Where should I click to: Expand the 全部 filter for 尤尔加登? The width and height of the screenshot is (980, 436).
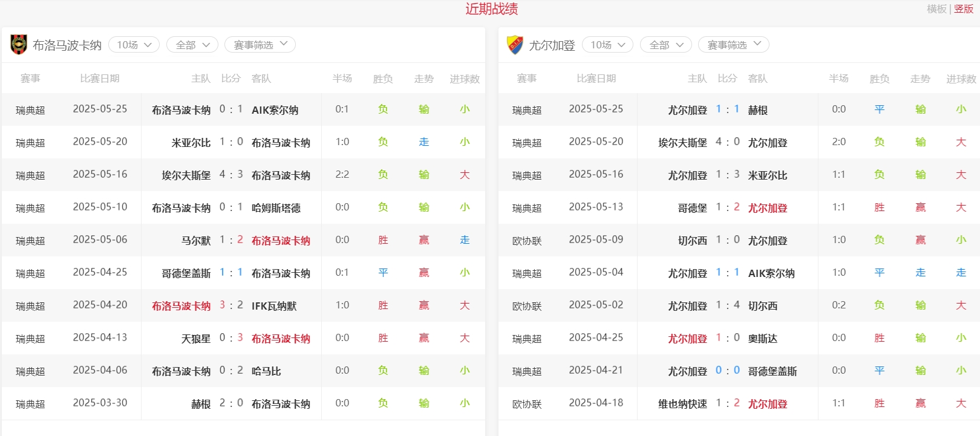(666, 45)
